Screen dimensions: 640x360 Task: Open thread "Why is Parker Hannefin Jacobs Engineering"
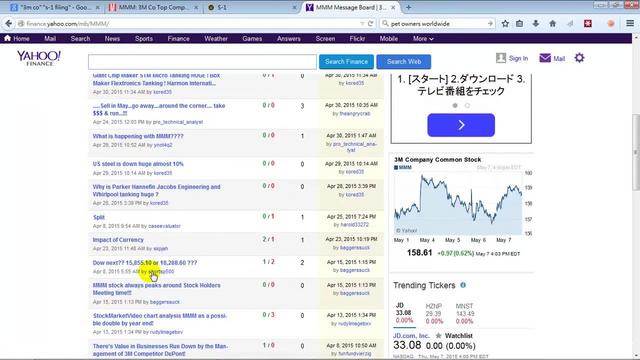pyautogui.click(x=156, y=190)
